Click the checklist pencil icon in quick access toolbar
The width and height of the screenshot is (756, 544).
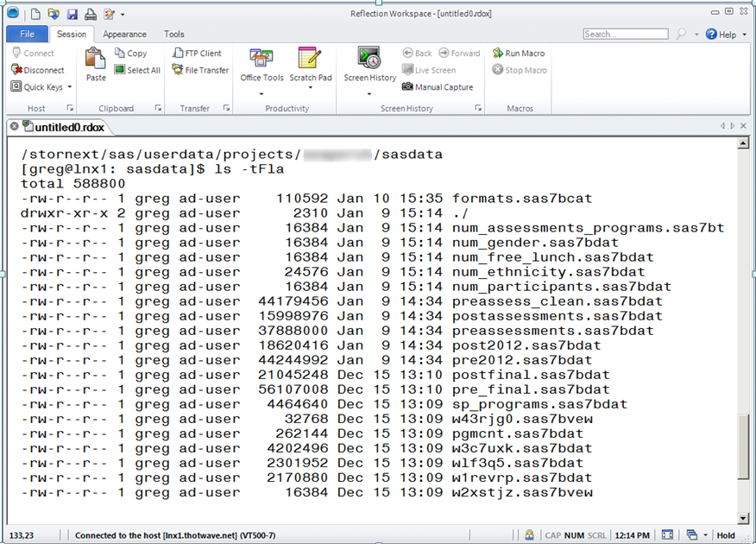(x=109, y=15)
